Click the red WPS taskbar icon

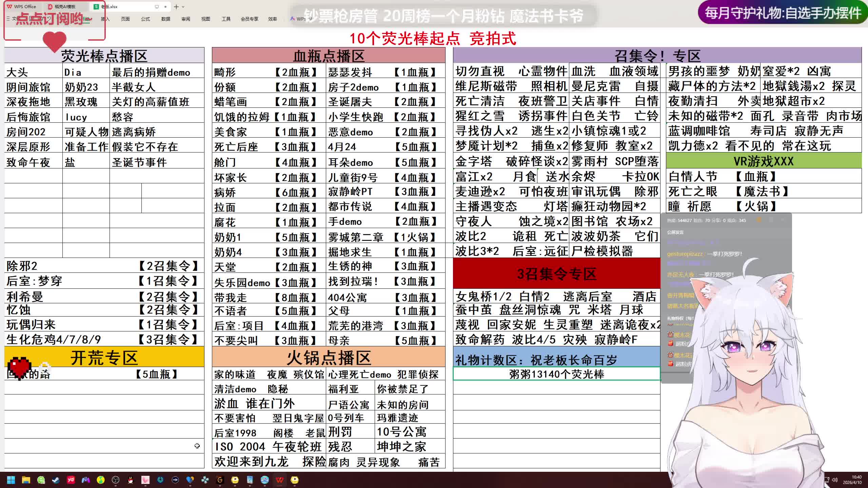point(280,480)
